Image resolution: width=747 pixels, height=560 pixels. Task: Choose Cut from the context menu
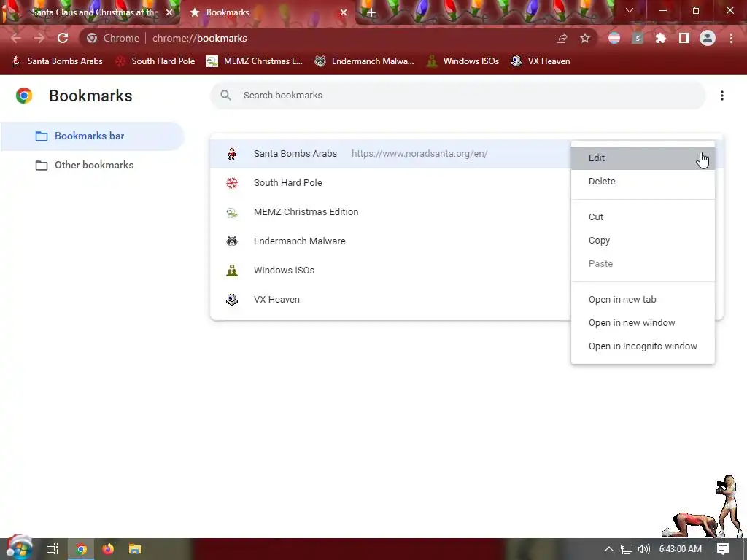[643, 217]
